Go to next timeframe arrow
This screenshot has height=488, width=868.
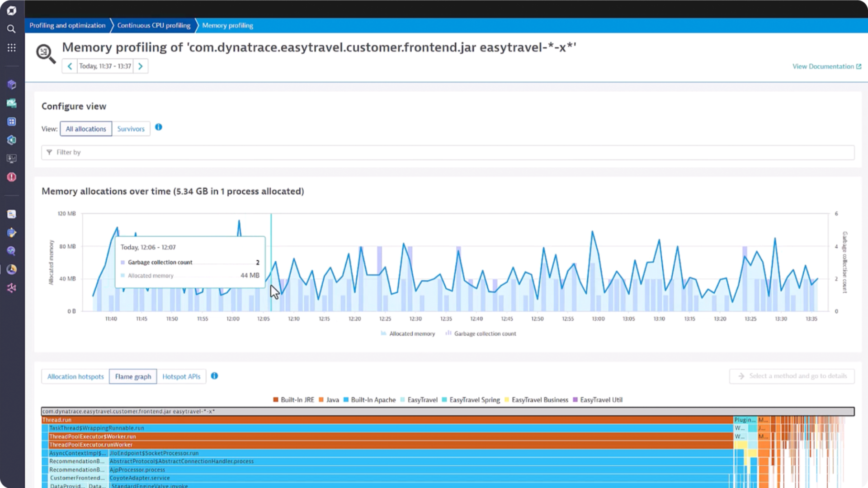coord(141,66)
